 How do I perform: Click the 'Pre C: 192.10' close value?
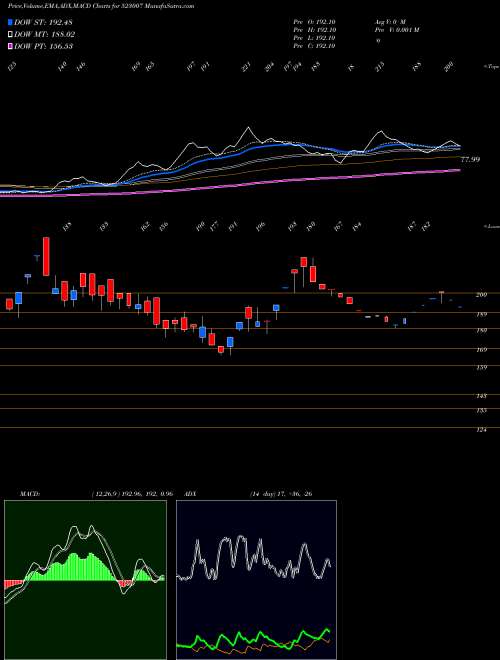pyautogui.click(x=314, y=46)
